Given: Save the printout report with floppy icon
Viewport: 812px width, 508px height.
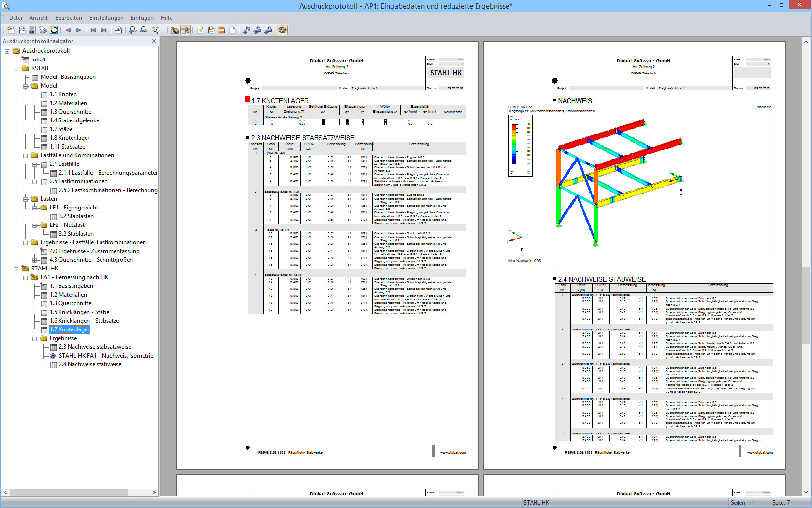Looking at the screenshot, I should click(32, 30).
